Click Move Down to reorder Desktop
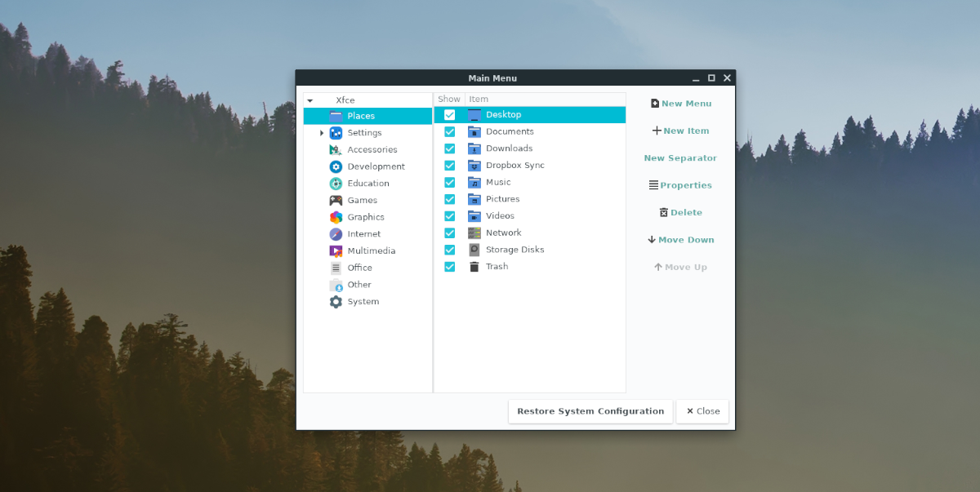The height and width of the screenshot is (492, 980). click(680, 239)
